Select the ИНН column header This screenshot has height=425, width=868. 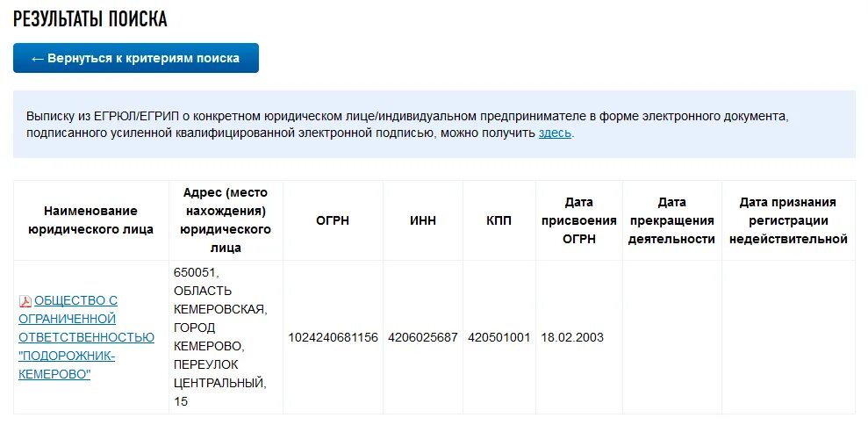(x=422, y=220)
